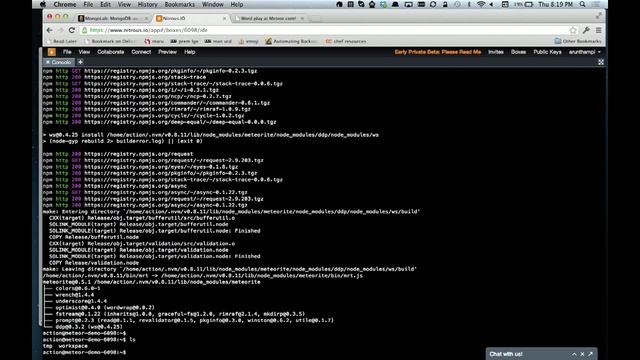Open the Invites link

coord(496,52)
